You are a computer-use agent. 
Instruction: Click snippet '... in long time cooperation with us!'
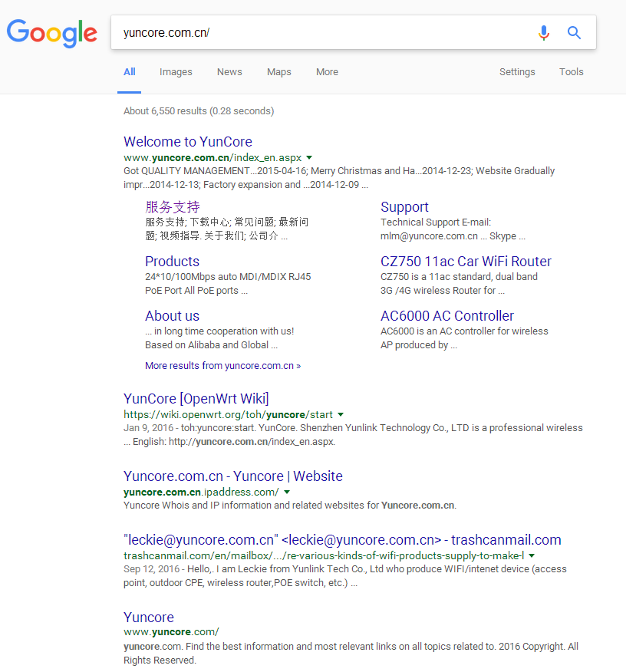pyautogui.click(x=219, y=331)
